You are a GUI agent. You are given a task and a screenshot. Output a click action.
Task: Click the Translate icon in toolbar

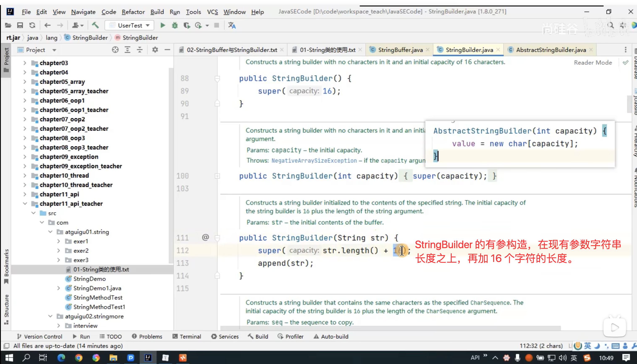(232, 25)
